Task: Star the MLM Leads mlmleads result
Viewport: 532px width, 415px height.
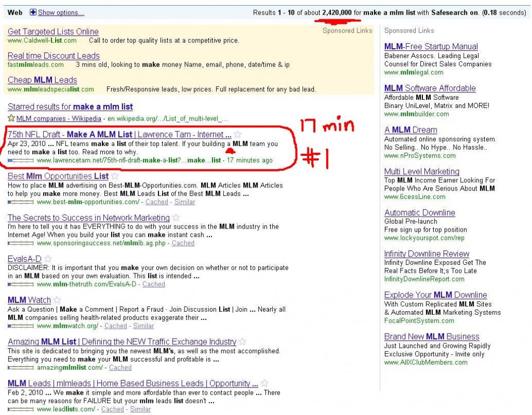Action: (x=264, y=383)
